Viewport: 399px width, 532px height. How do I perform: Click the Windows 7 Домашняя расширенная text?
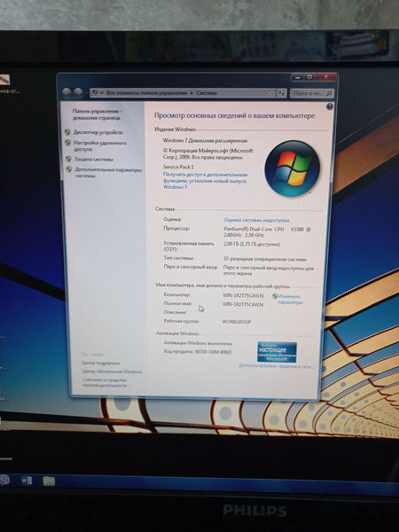click(205, 140)
